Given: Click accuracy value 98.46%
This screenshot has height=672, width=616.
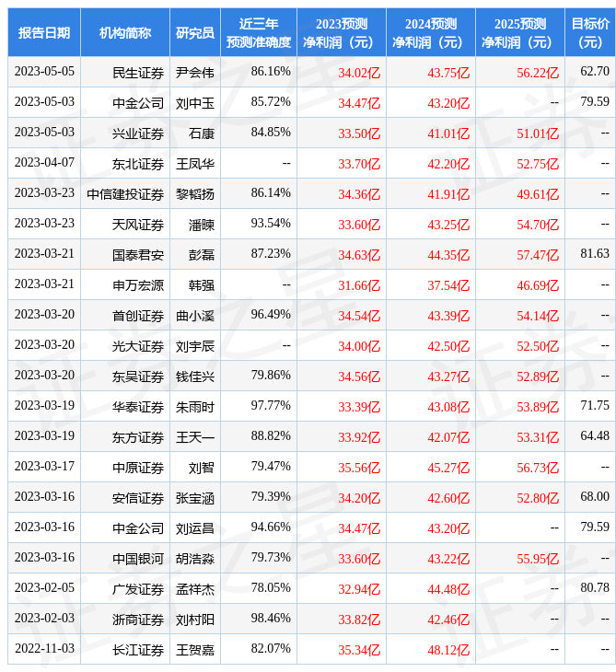Looking at the screenshot, I should click(x=271, y=619).
